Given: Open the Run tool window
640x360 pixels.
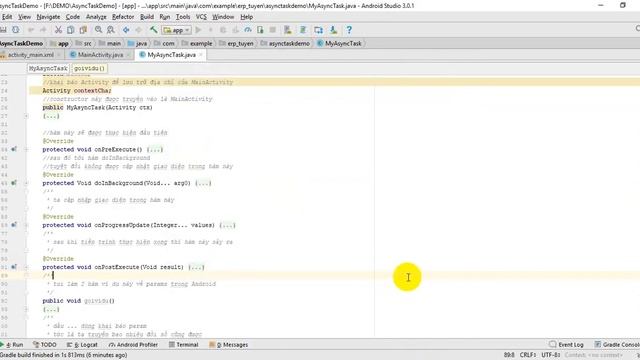Looking at the screenshot, I should coord(12,344).
